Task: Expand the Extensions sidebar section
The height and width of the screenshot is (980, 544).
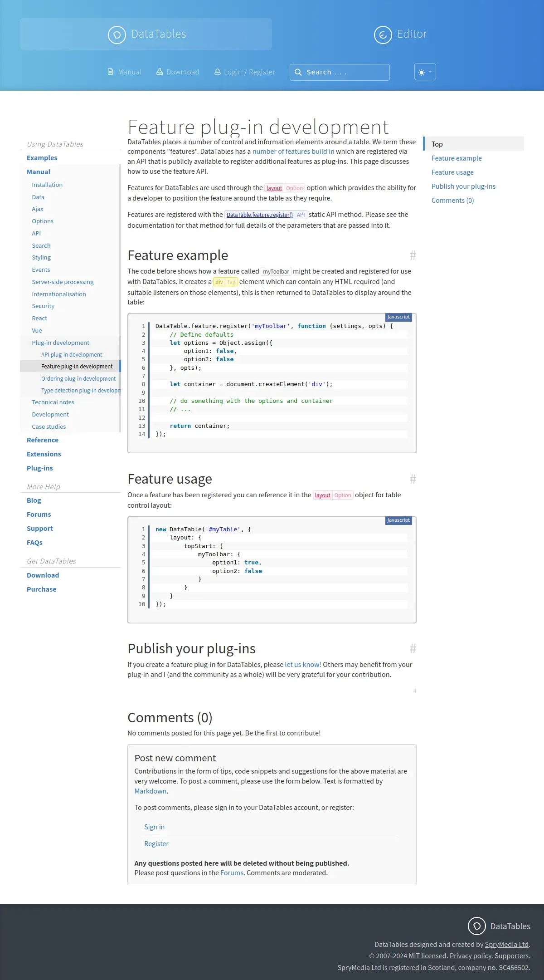Action: pyautogui.click(x=44, y=454)
